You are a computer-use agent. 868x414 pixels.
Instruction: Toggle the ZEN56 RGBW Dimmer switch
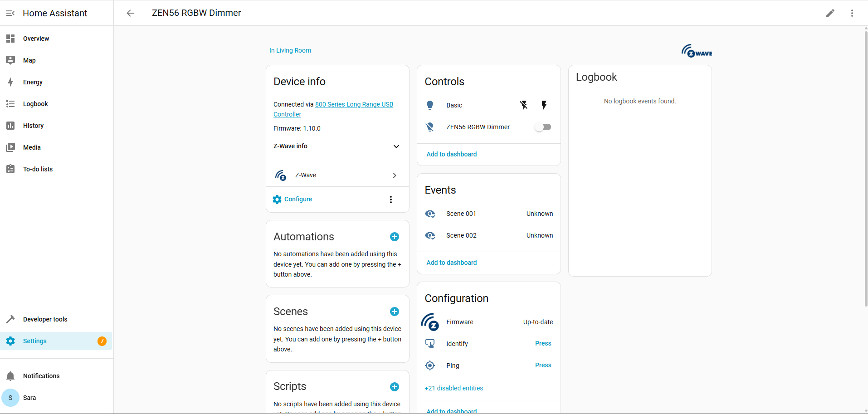pos(542,127)
